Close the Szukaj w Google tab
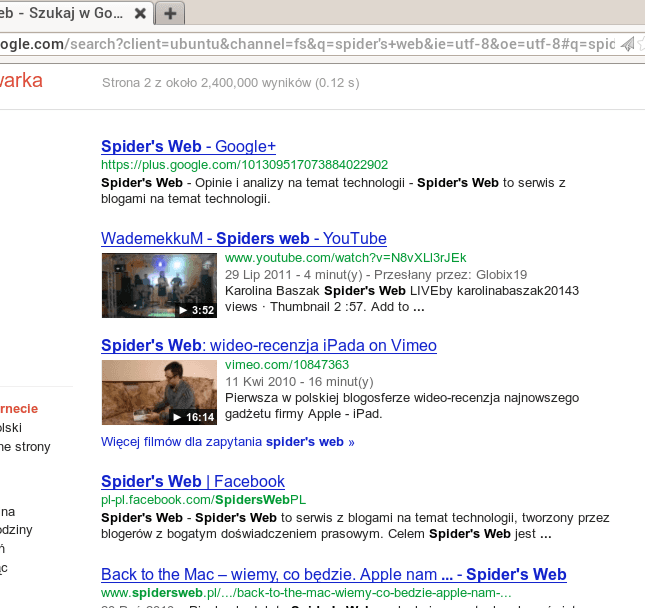 pos(140,14)
